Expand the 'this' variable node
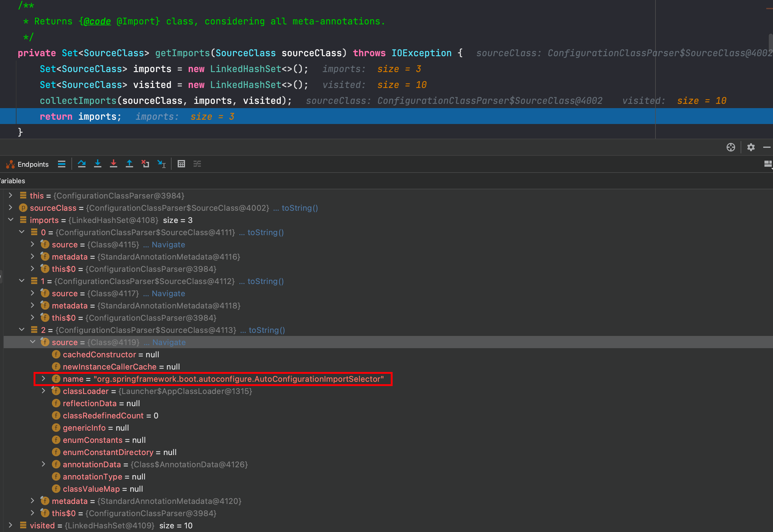Viewport: 773px width, 532px height. coord(10,195)
